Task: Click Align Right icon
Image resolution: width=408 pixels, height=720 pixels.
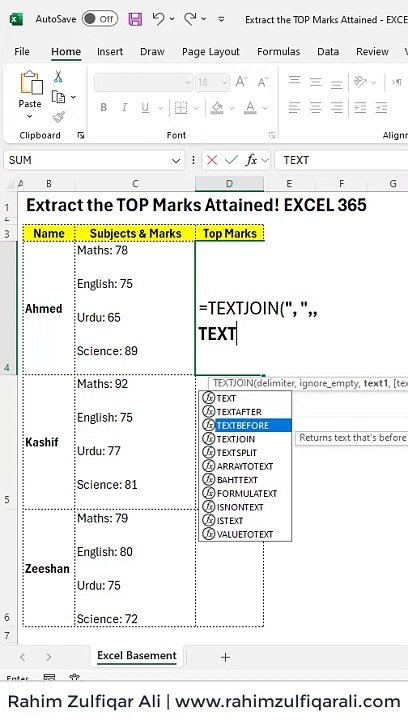Action: tap(336, 107)
